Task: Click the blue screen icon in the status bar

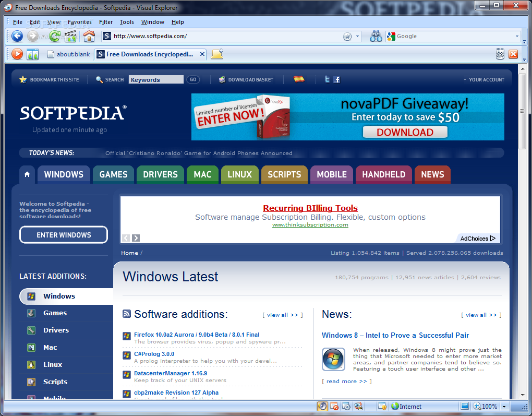Action: click(x=465, y=406)
